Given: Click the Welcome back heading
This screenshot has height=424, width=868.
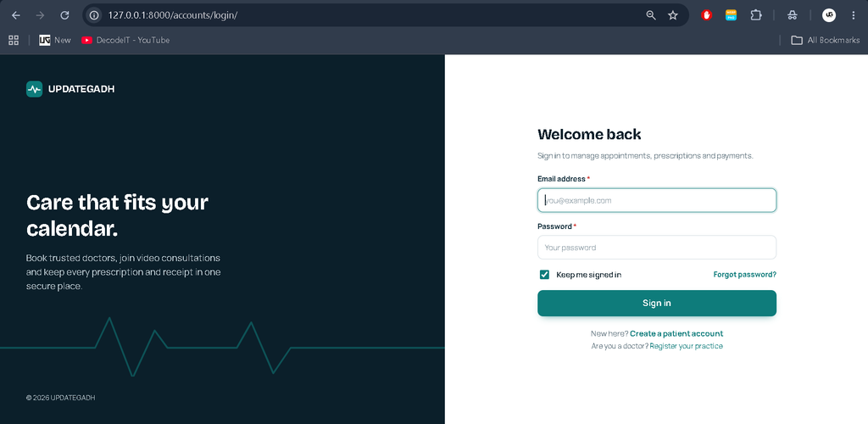Looking at the screenshot, I should click(x=590, y=135).
